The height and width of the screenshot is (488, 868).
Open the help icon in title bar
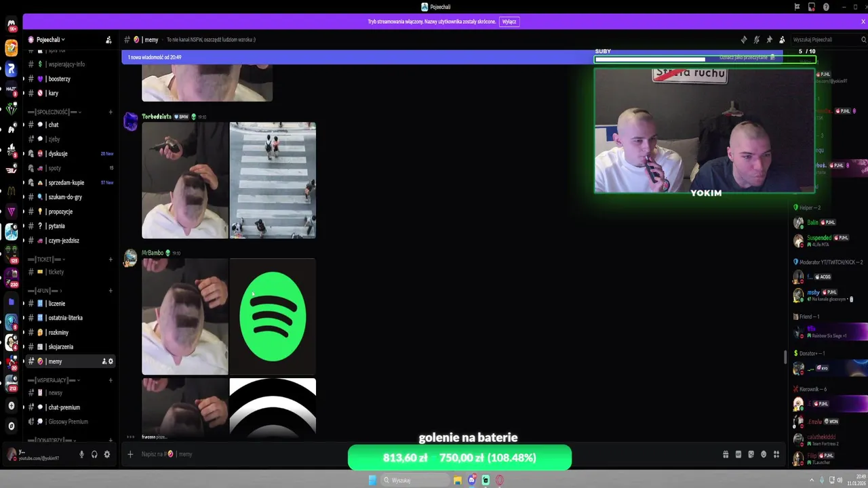[x=826, y=7]
